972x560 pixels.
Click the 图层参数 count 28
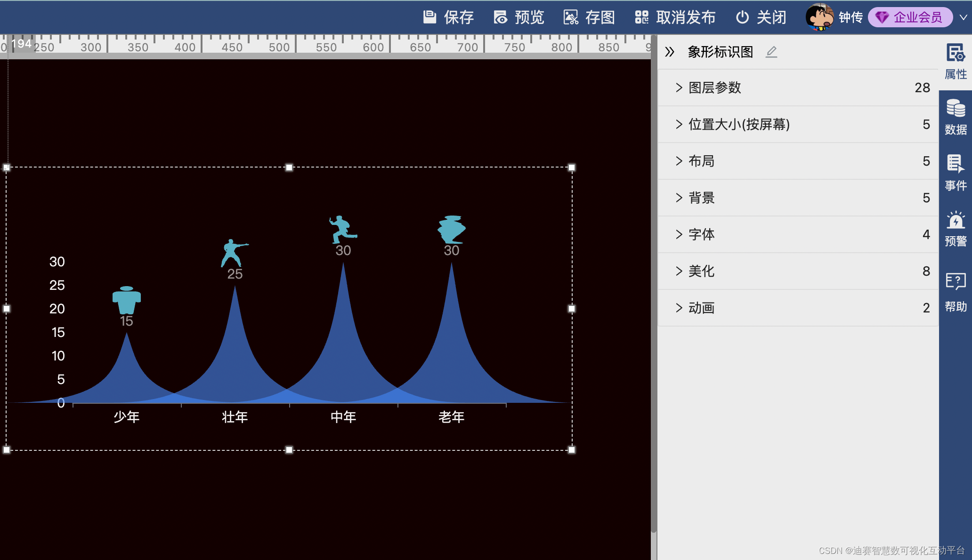[922, 88]
